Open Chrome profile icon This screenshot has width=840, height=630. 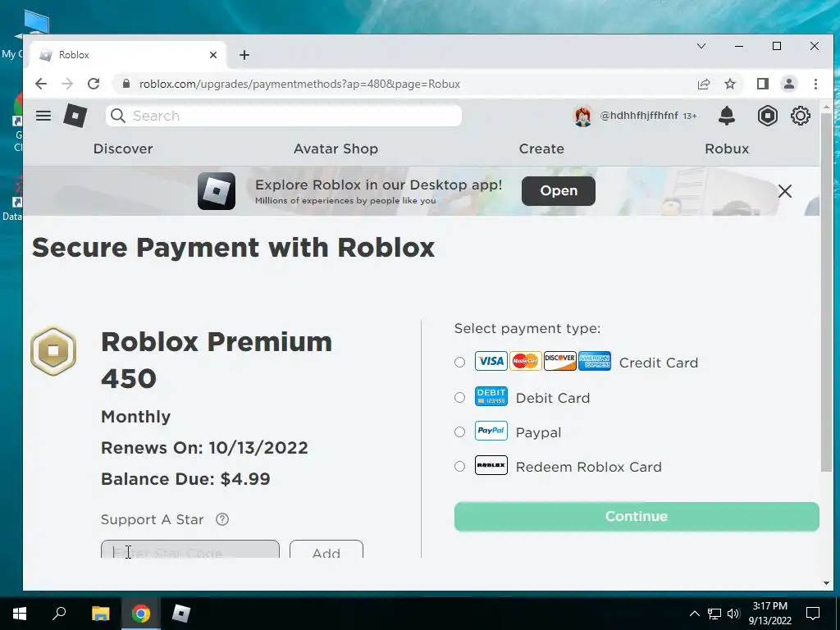coord(789,84)
